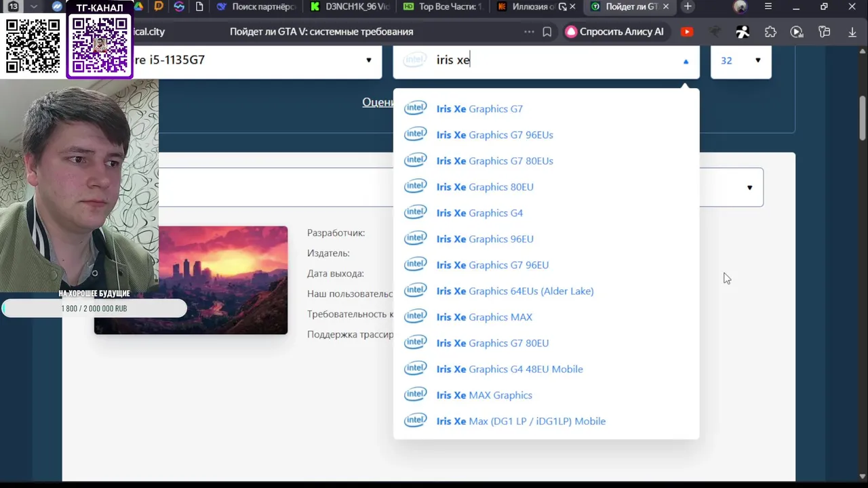Select Iris Xe Graphics G7 80EU
This screenshot has height=488, width=868.
(x=546, y=343)
